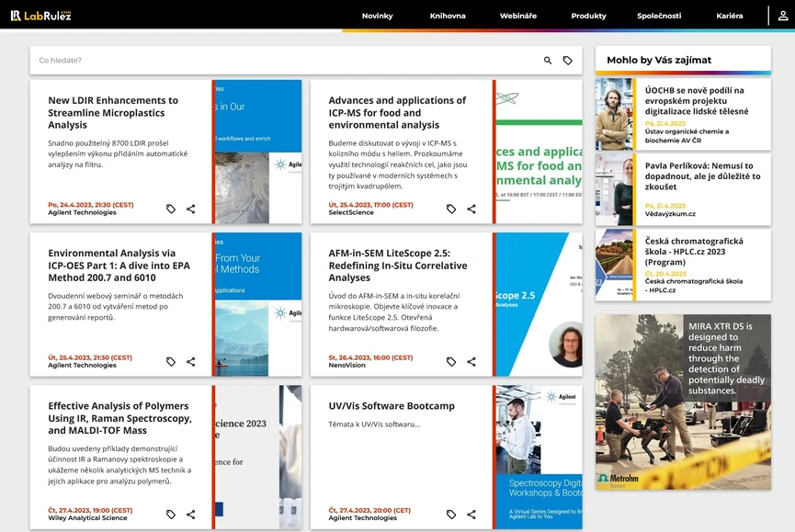The image size is (795, 532).
Task: Click 'SelectScience' organizer text
Action: 351,213
